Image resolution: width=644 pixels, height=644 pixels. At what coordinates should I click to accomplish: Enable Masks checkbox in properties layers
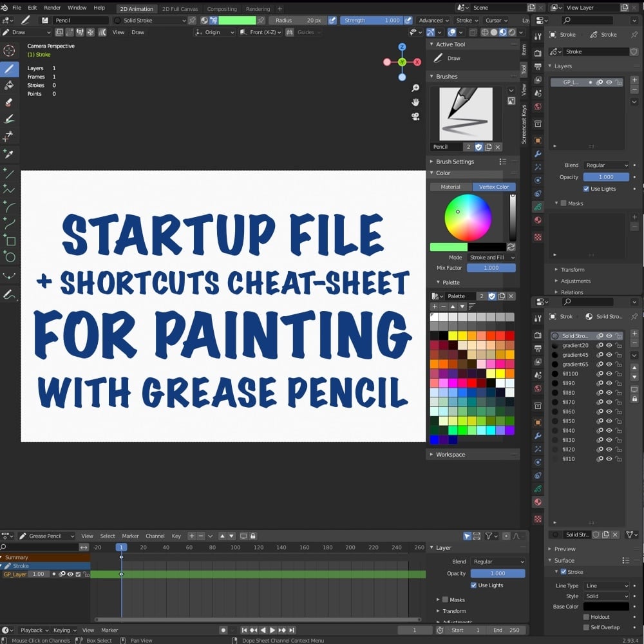563,204
